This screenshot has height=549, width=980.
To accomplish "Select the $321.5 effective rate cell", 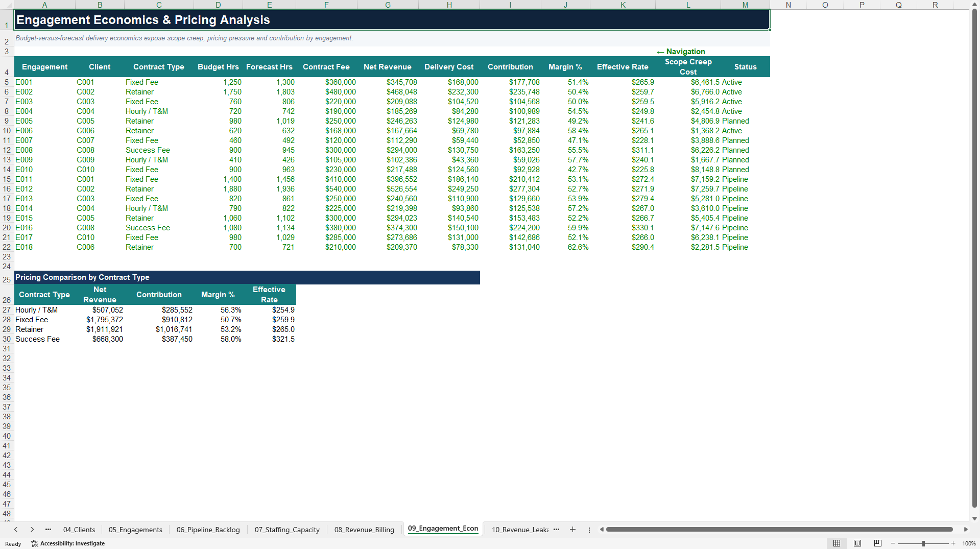I will point(269,339).
